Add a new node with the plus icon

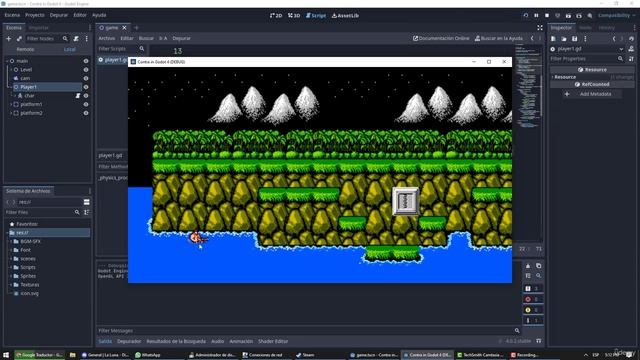click(9, 38)
